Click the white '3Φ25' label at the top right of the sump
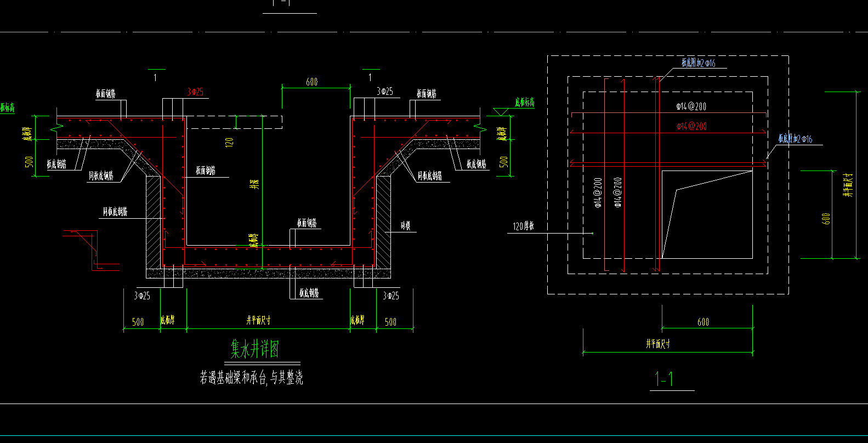This screenshot has width=868, height=443. coord(385,92)
